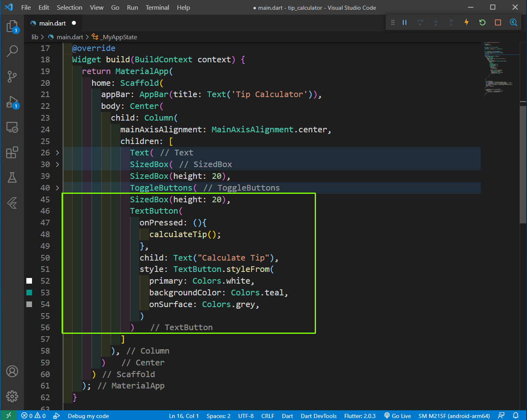Click Ln 16, Col 1 status entry
This screenshot has width=527, height=420.
[184, 416]
